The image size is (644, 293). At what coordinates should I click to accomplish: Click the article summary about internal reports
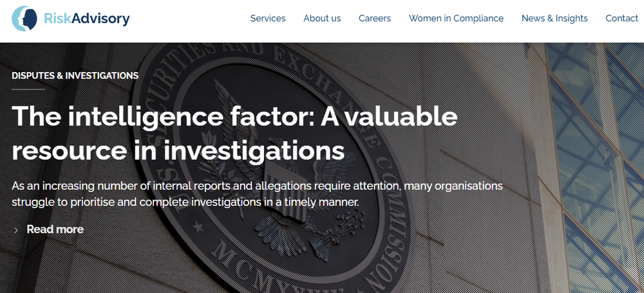(257, 194)
